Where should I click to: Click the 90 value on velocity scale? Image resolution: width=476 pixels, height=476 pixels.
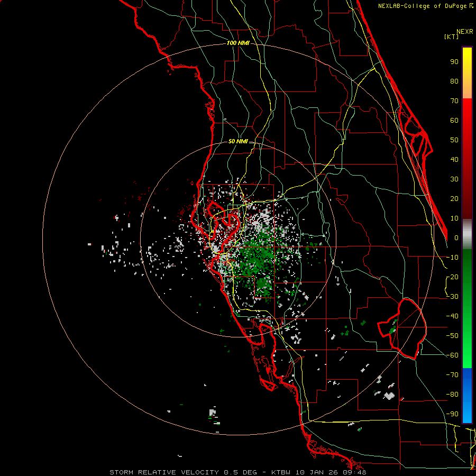pos(454,62)
